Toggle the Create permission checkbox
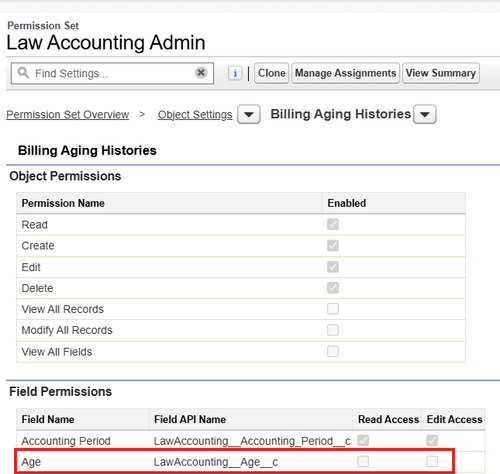 pos(333,246)
